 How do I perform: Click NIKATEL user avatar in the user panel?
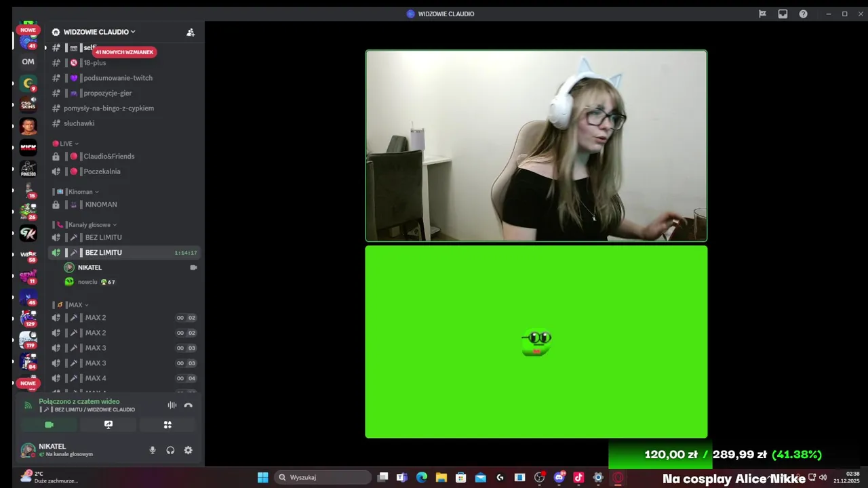pos(28,450)
